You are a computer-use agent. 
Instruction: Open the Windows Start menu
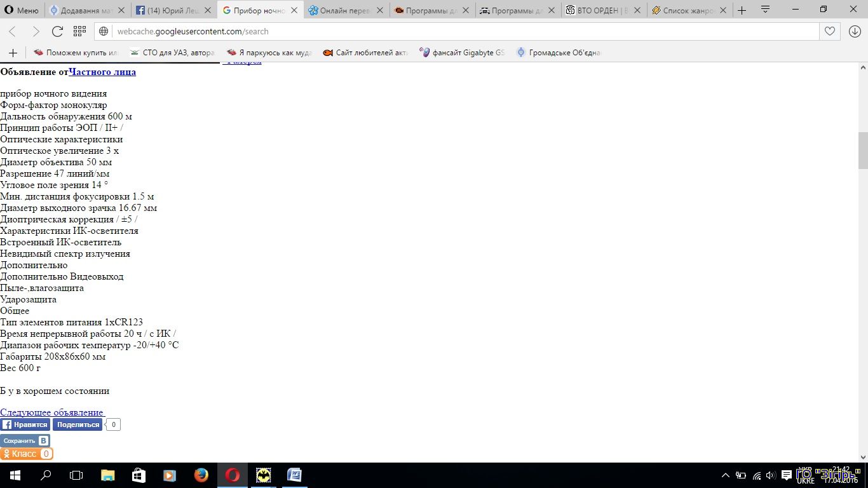click(15, 475)
